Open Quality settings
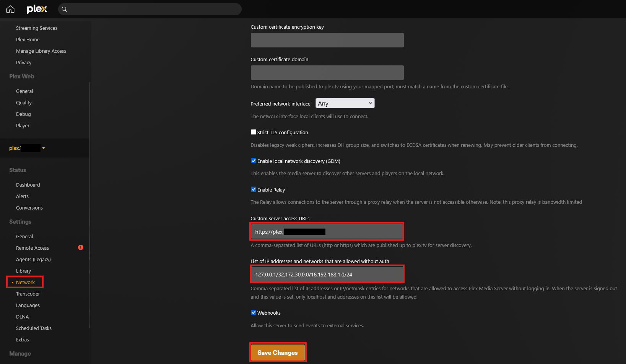Viewport: 626px width, 364px height. point(24,102)
